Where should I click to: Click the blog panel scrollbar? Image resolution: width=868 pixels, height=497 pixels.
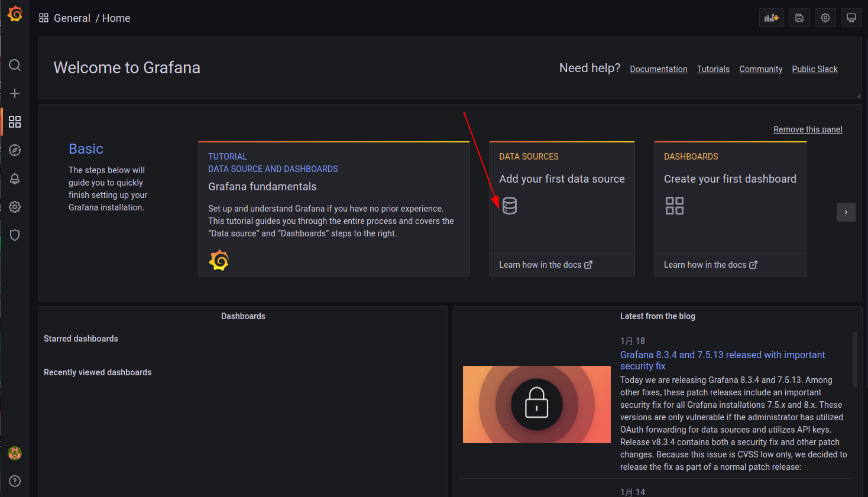855,359
